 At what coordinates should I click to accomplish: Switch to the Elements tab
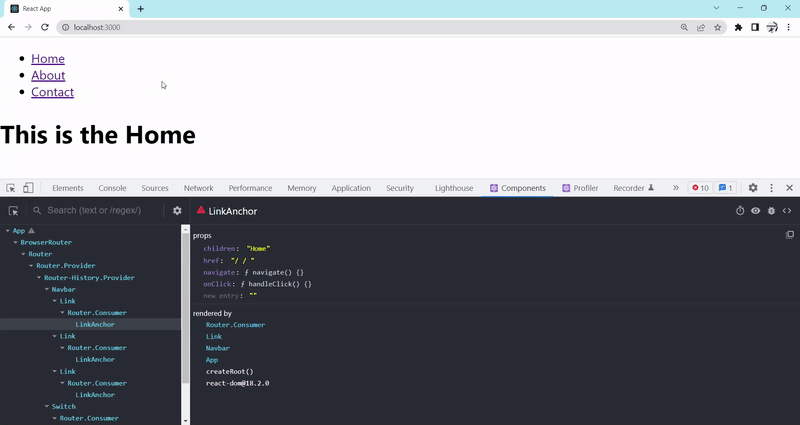67,188
